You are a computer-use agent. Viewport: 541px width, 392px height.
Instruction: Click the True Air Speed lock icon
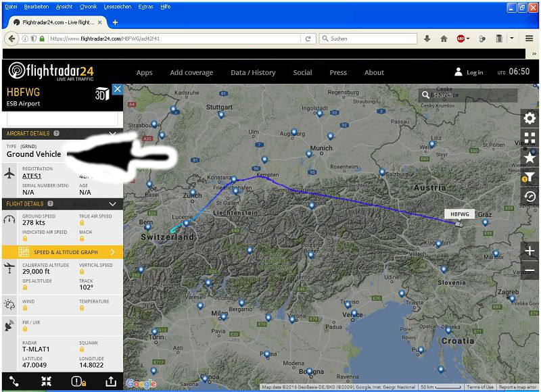(x=82, y=223)
